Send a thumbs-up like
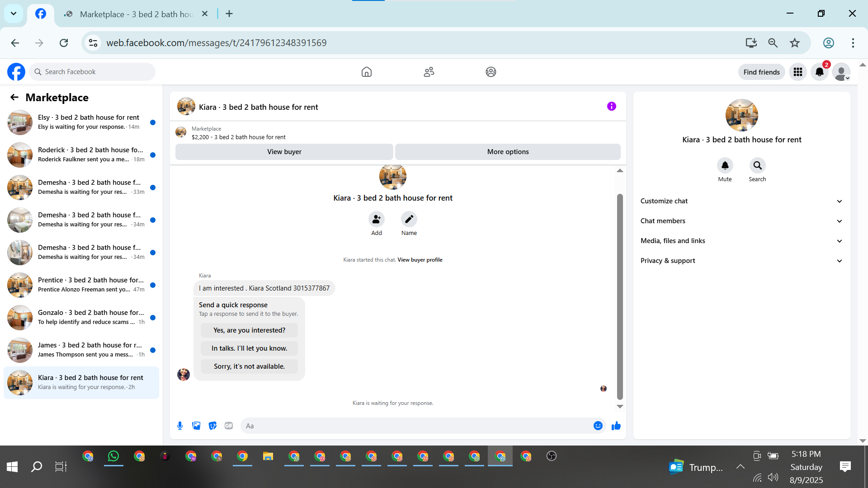 point(616,426)
